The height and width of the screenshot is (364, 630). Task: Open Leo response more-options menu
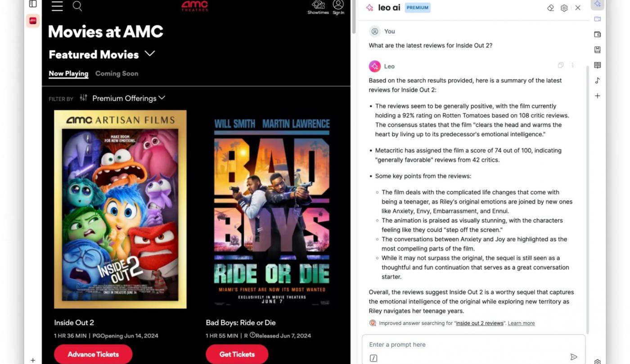click(573, 65)
